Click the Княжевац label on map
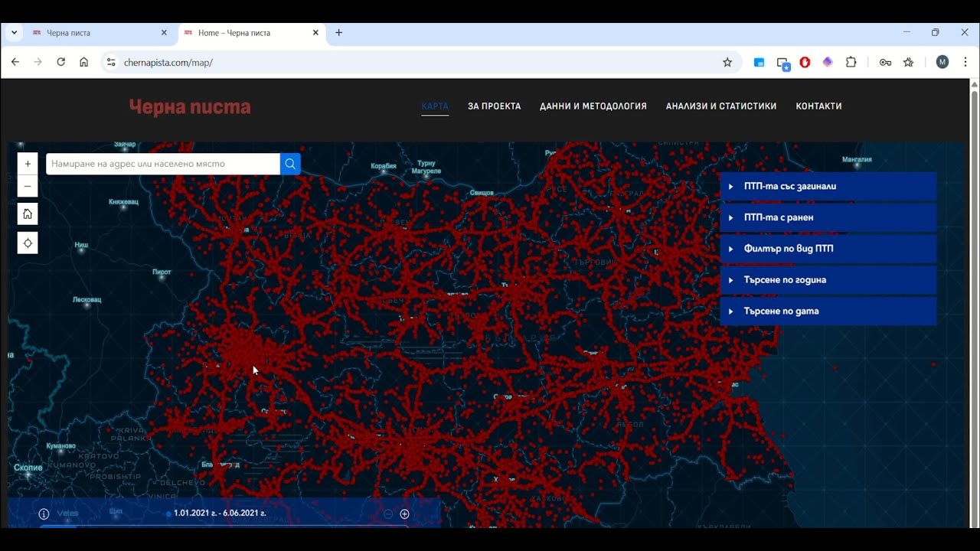The width and height of the screenshot is (980, 551). (x=123, y=202)
